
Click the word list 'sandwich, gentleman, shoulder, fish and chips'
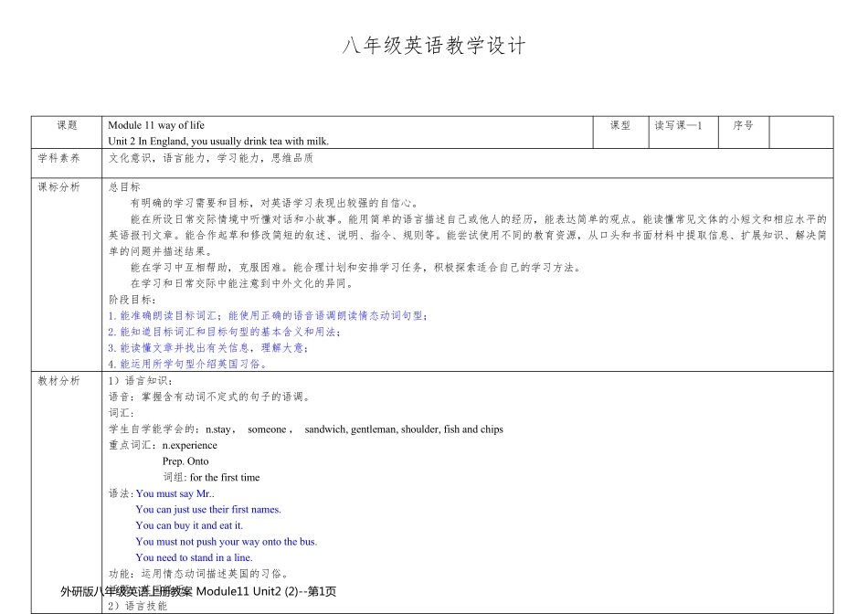[404, 429]
